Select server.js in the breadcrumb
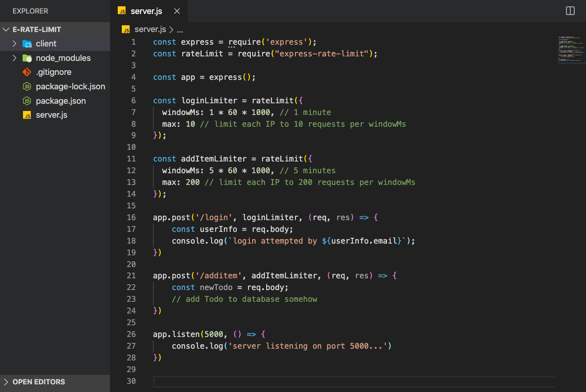 [x=150, y=30]
